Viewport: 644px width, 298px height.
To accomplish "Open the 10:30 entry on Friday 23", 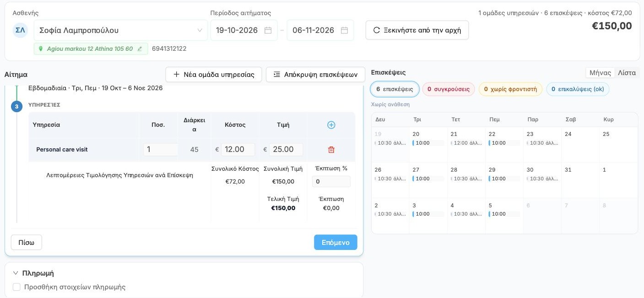I will tap(542, 143).
